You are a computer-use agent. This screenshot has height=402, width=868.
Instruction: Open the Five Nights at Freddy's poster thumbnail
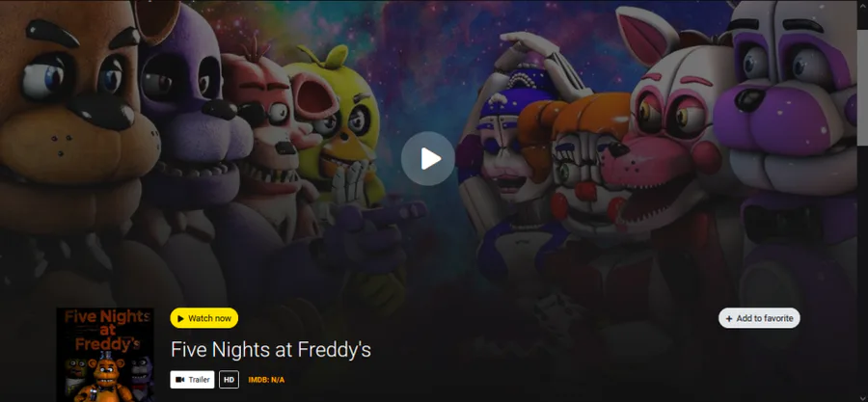point(105,355)
